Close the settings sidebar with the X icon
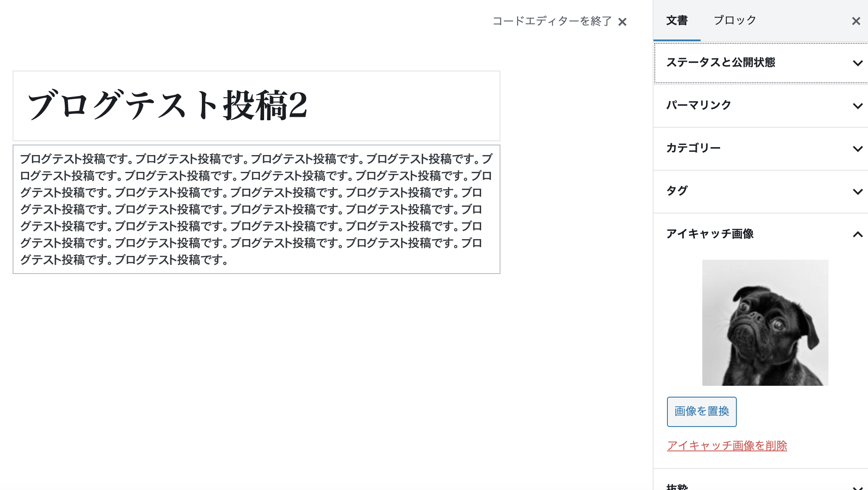This screenshot has height=490, width=868. coord(856,21)
